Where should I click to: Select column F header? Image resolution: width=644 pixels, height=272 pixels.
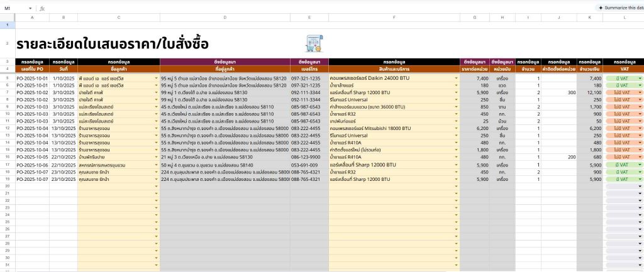394,18
